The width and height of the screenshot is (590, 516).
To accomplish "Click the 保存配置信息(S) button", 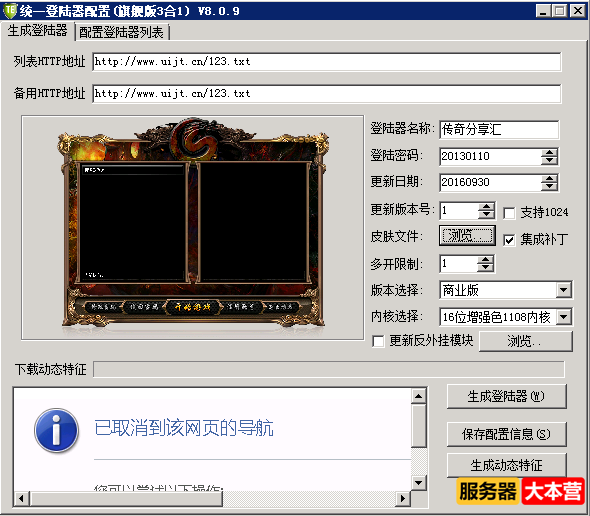I will [506, 434].
